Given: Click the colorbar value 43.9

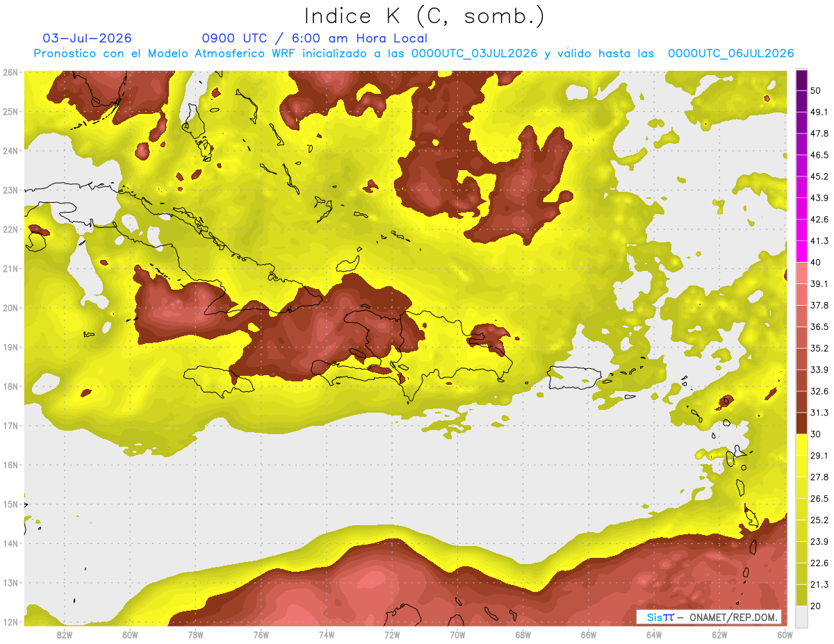Looking at the screenshot, I should pos(819,198).
